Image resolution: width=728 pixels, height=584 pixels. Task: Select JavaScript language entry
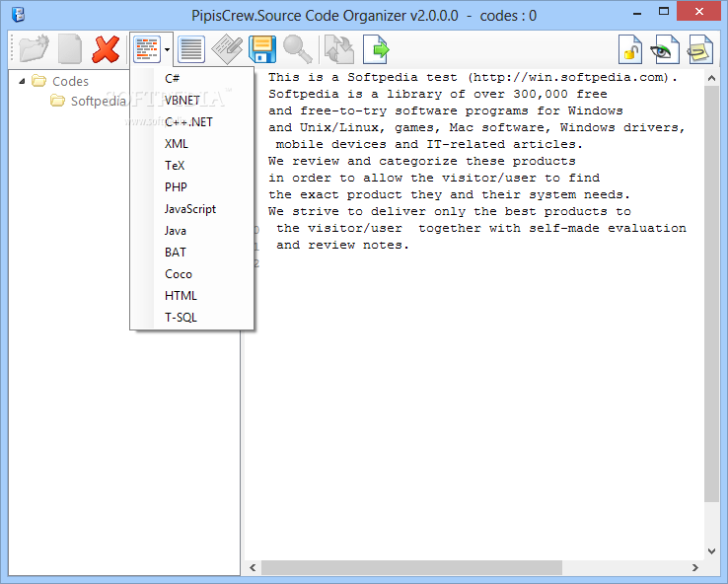[x=192, y=209]
